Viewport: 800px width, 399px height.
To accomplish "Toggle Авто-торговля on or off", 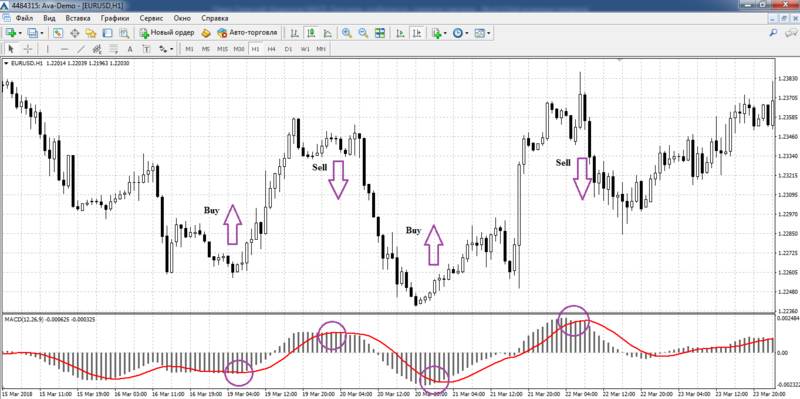I will [x=247, y=33].
